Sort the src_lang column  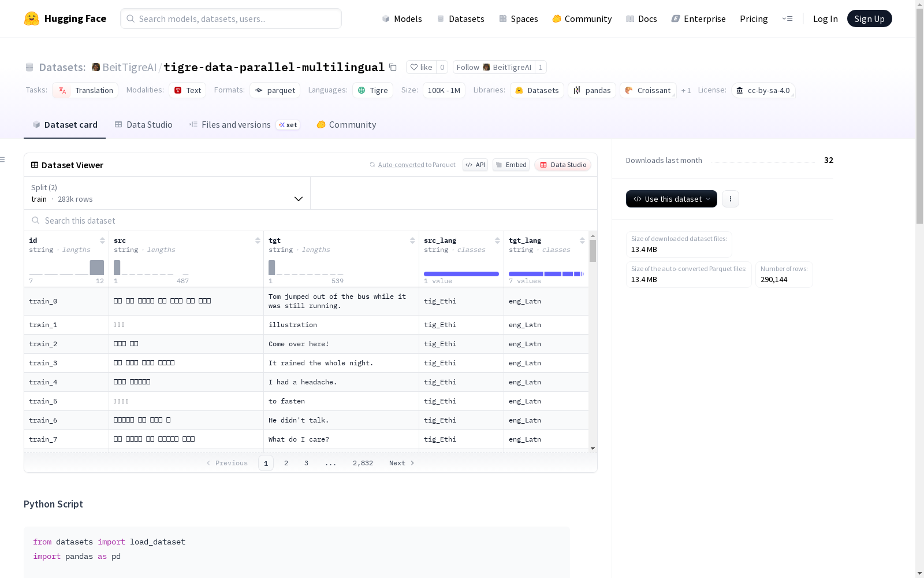coord(497,240)
